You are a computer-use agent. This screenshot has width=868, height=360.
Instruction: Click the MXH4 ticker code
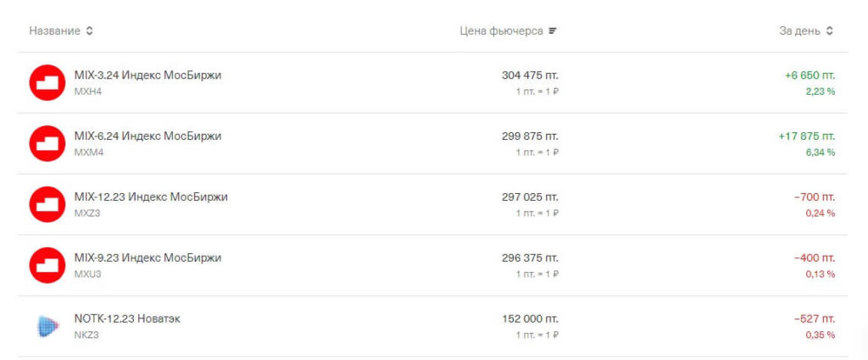pos(87,91)
